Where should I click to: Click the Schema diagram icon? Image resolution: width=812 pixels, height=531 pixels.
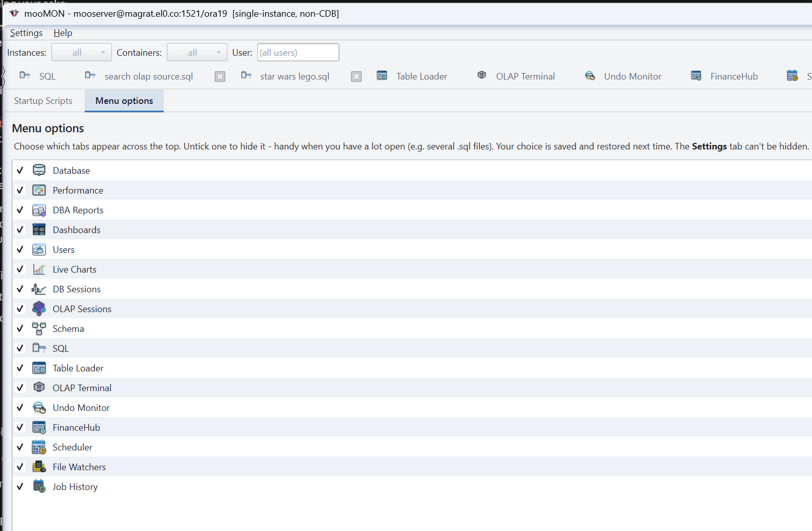[39, 328]
